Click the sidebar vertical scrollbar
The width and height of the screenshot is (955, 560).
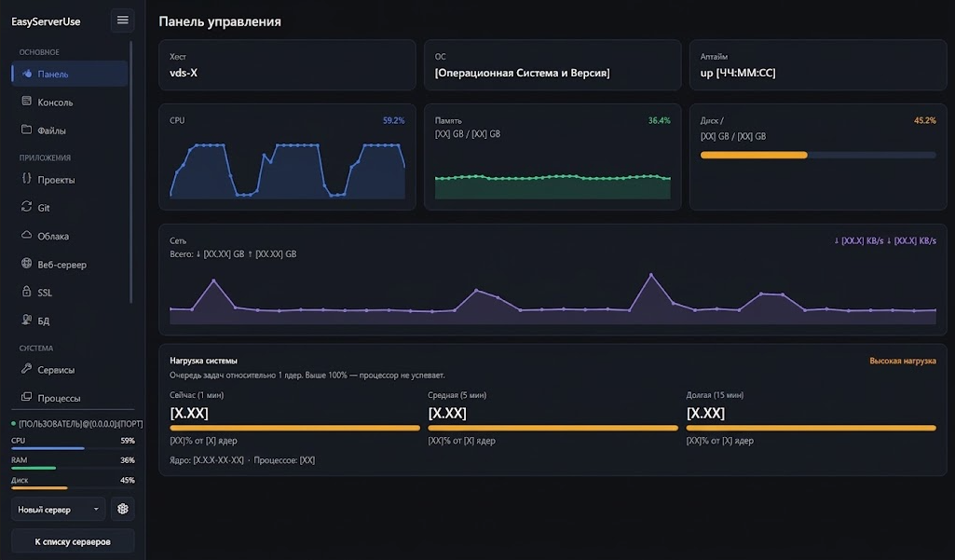coord(131,171)
